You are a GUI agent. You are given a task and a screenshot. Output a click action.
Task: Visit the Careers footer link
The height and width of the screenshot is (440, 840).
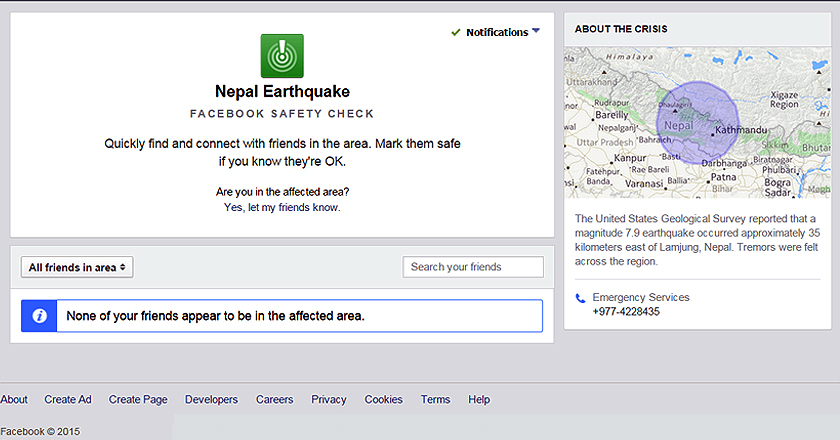coord(274,399)
